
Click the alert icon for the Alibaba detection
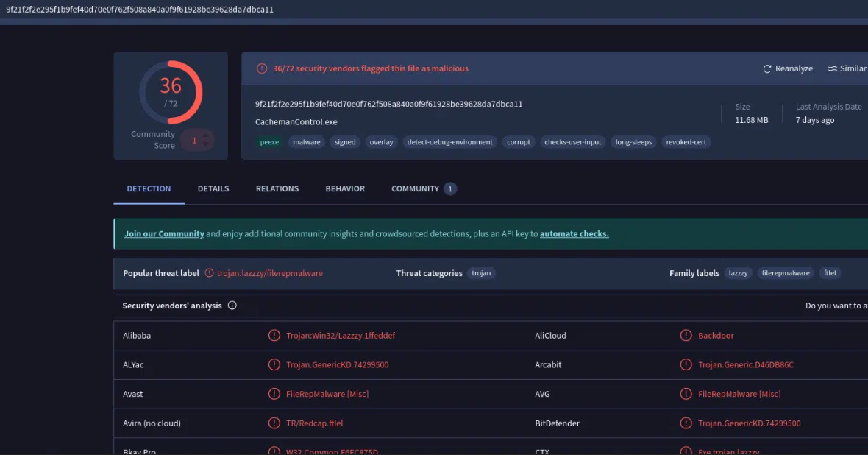(x=274, y=336)
